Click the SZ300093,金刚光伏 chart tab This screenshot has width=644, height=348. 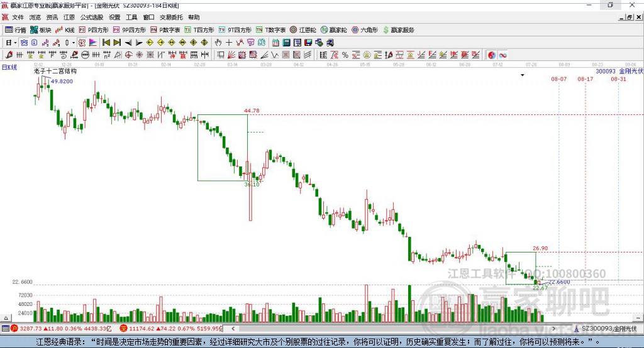click(x=606, y=329)
